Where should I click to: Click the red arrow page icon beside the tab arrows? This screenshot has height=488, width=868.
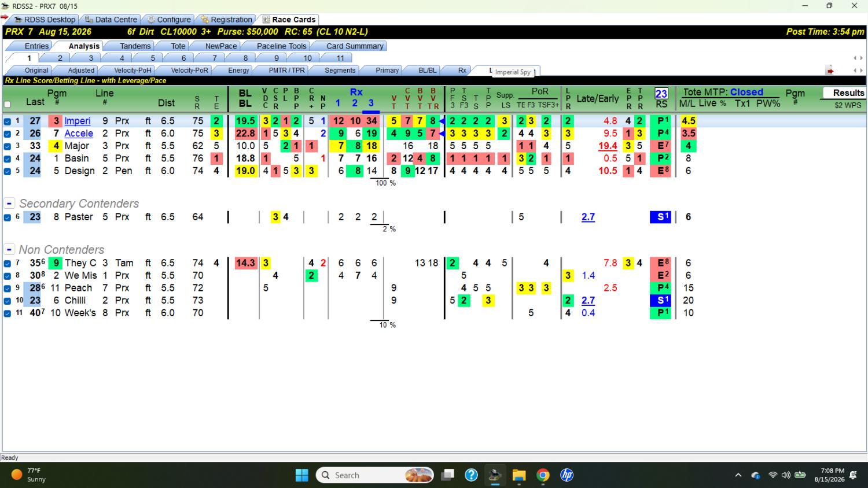click(x=830, y=71)
